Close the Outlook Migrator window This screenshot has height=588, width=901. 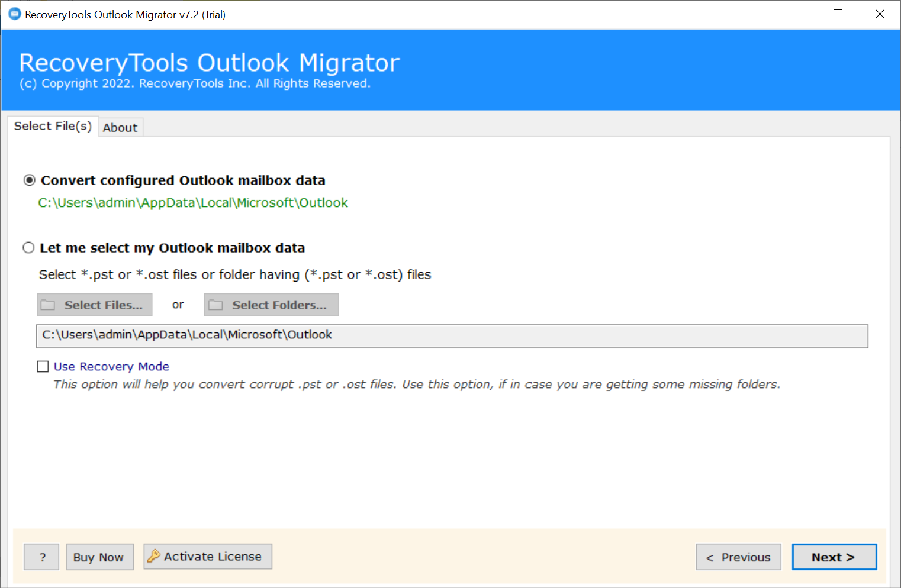coord(880,14)
